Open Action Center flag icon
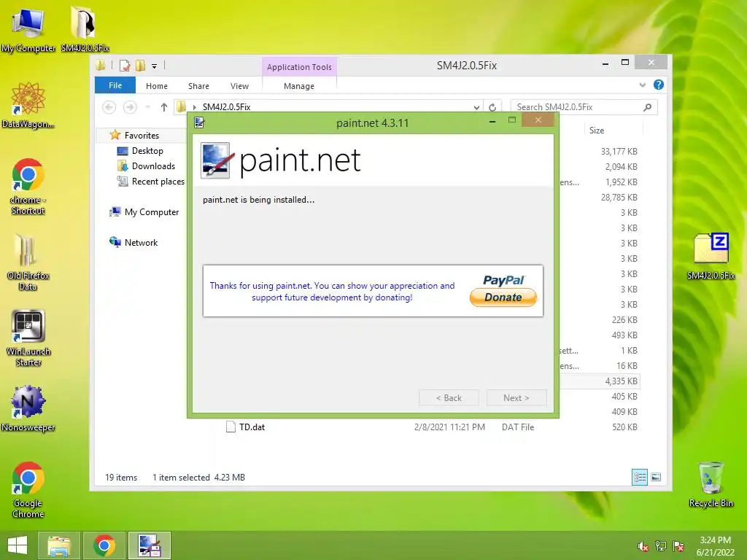Screen dimensions: 747x560 coord(678,546)
